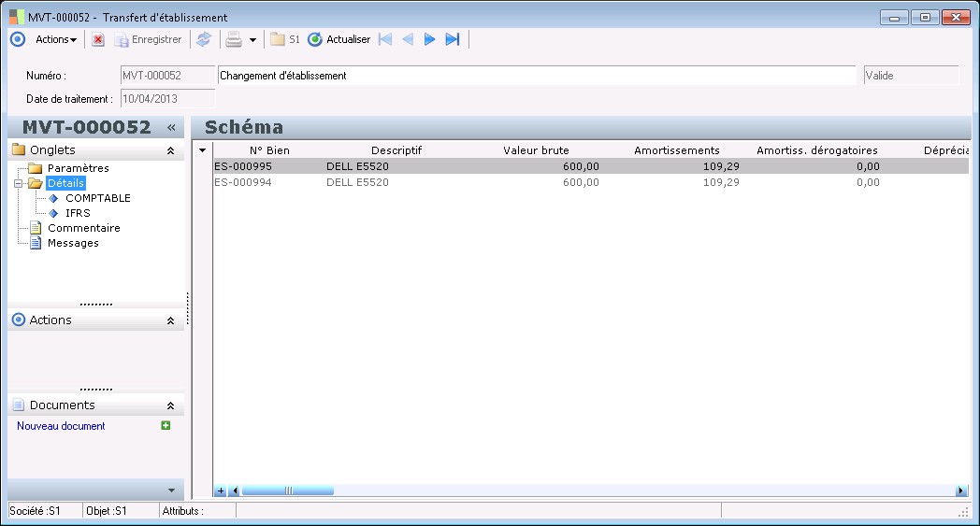The image size is (980, 526).
Task: Go to next record arrow
Action: click(x=429, y=39)
